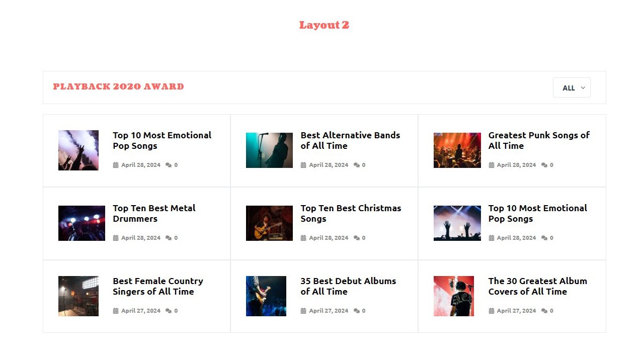Click the comments icon under Best Alternative Bands

[x=356, y=165]
